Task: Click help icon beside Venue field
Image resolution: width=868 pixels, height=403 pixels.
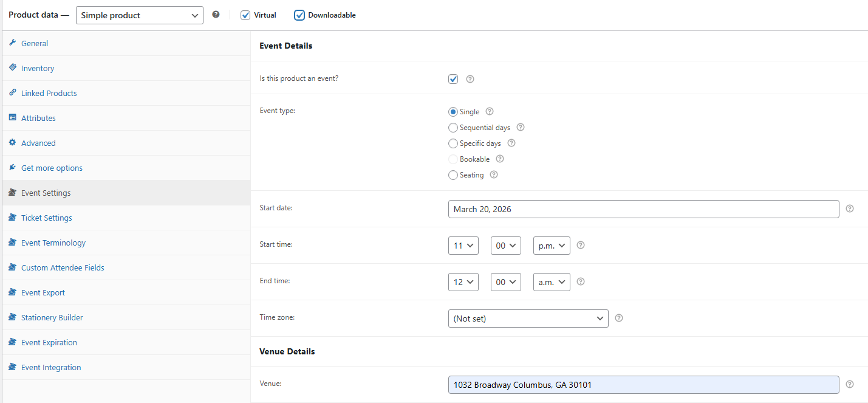Action: (850, 384)
